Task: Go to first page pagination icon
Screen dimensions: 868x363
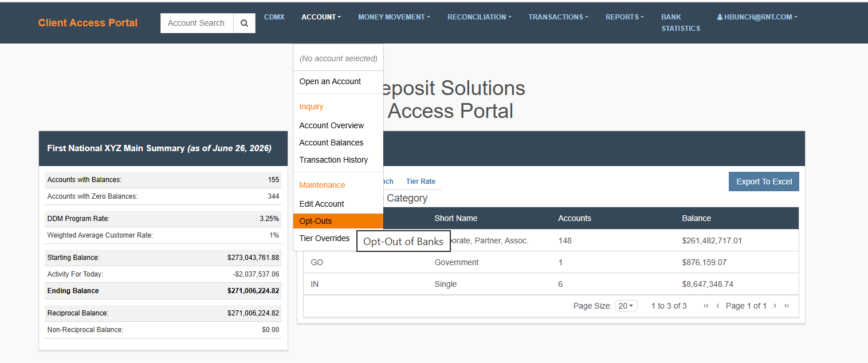Action: click(706, 306)
